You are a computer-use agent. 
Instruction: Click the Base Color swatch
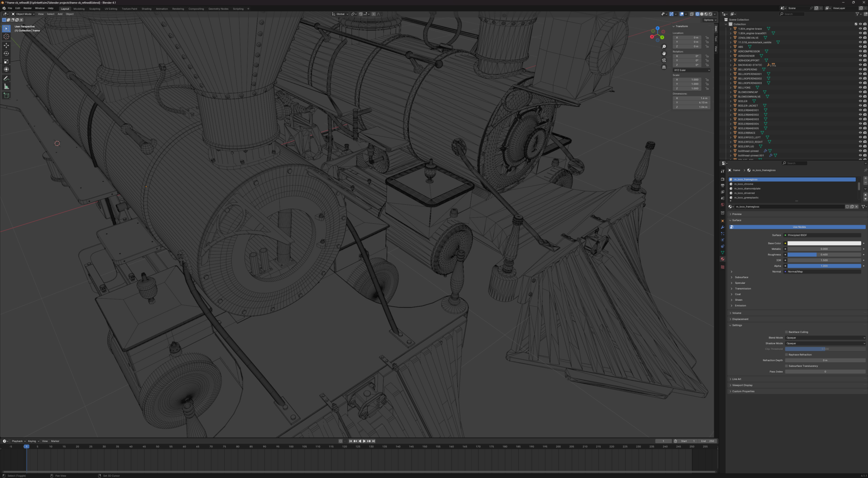824,243
